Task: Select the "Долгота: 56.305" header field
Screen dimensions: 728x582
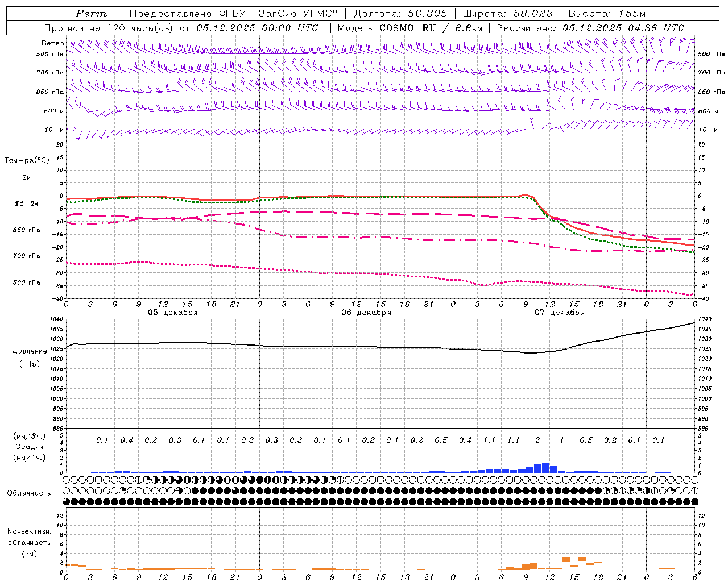Action: coord(401,14)
